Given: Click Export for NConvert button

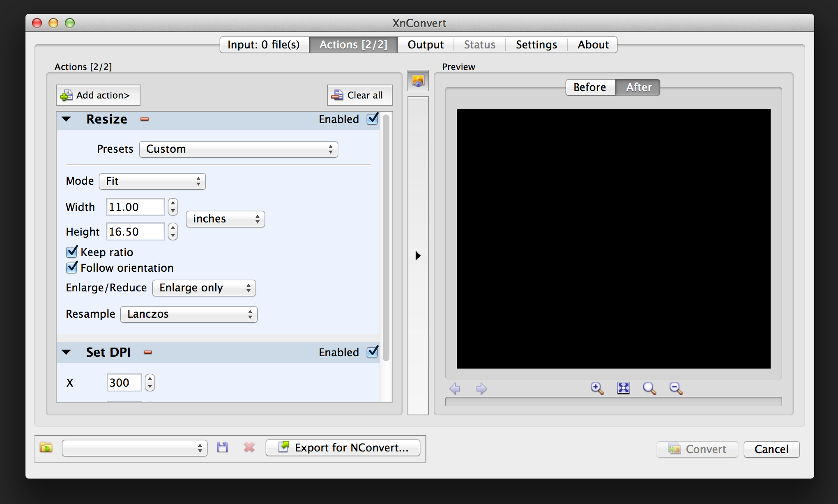Looking at the screenshot, I should 343,448.
